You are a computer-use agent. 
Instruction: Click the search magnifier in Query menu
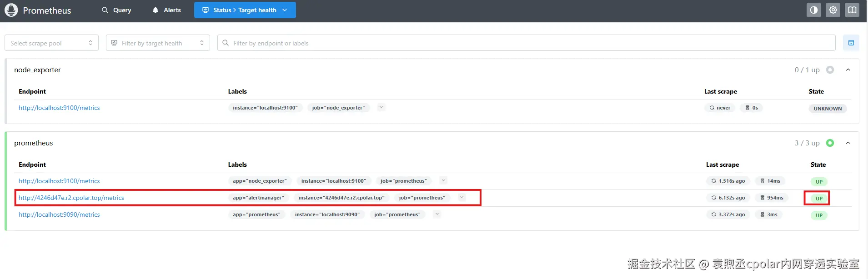[105, 10]
